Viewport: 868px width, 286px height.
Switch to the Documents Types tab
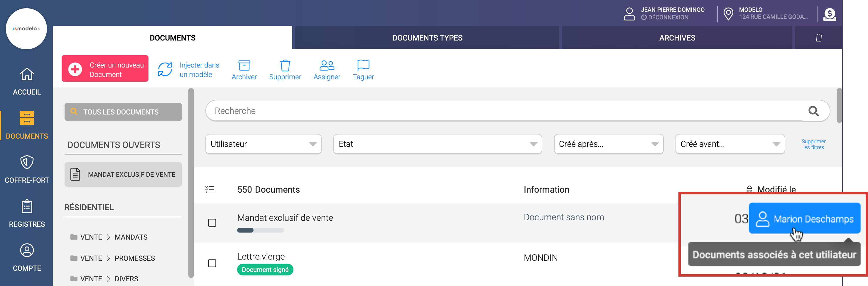point(427,38)
